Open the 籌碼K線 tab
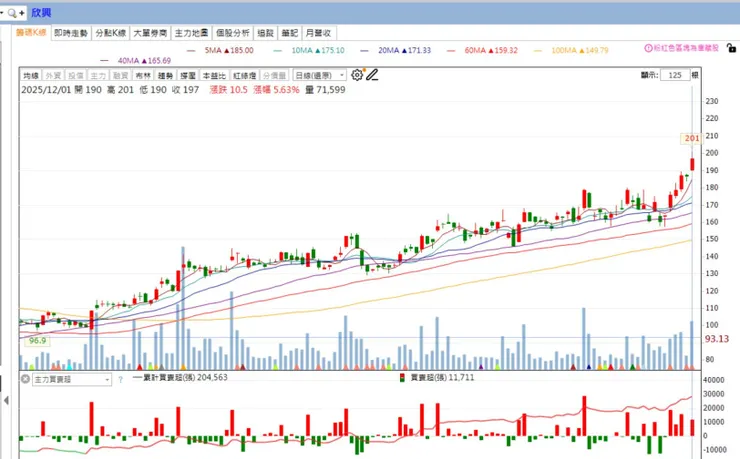740x459 pixels. [x=31, y=33]
